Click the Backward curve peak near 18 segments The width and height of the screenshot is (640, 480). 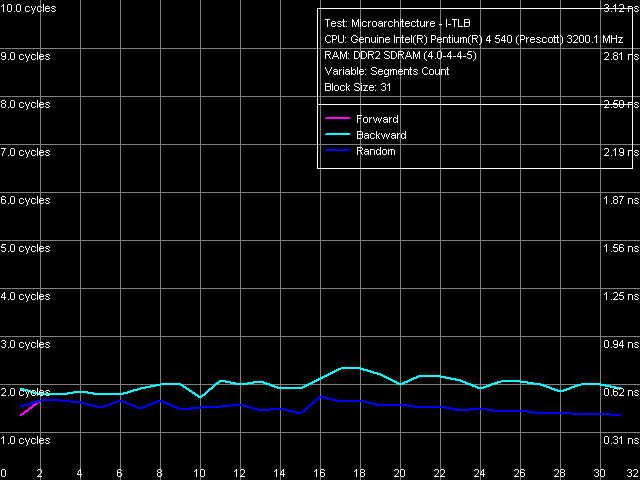pyautogui.click(x=351, y=368)
